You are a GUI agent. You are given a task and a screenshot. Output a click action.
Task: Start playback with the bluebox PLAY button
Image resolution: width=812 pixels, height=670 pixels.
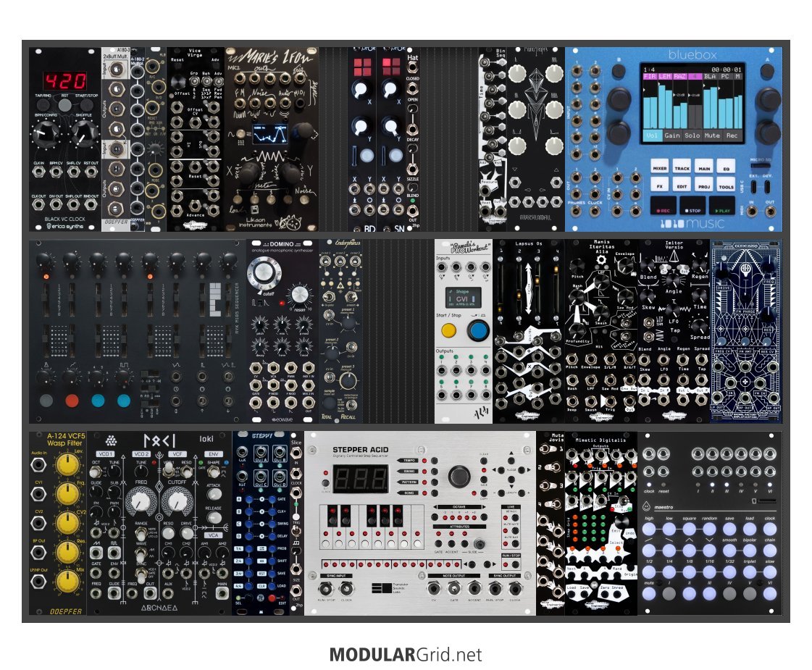tap(722, 206)
